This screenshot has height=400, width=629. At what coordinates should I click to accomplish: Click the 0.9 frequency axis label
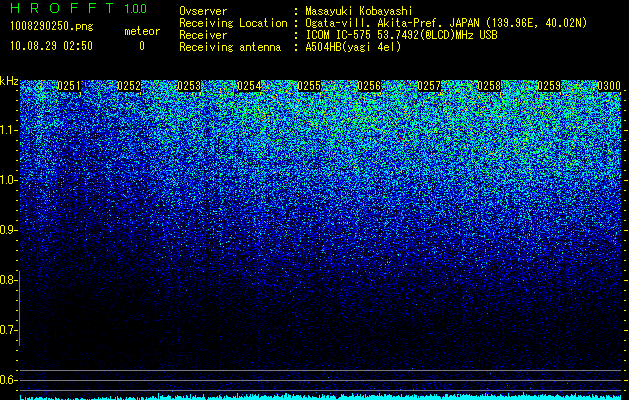click(7, 230)
